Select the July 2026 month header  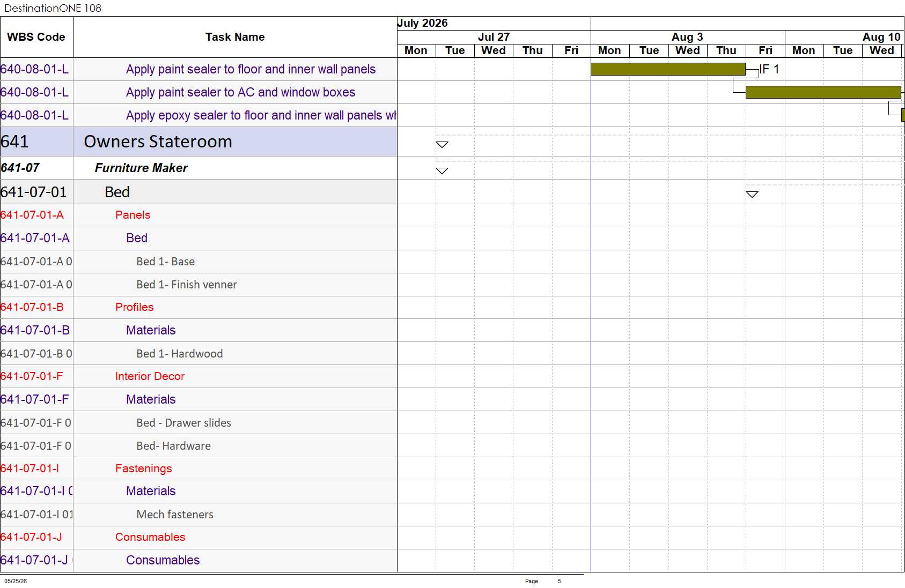click(423, 23)
